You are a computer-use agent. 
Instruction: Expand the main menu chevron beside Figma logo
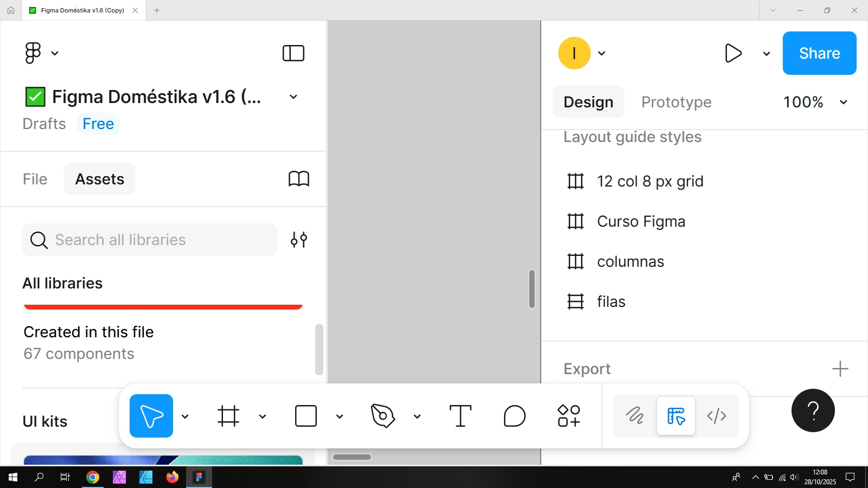(x=55, y=53)
